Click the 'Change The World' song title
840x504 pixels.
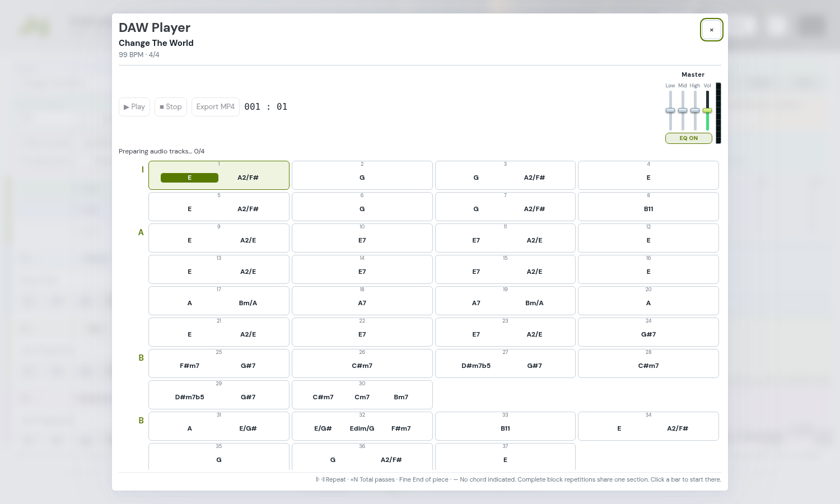coord(156,43)
